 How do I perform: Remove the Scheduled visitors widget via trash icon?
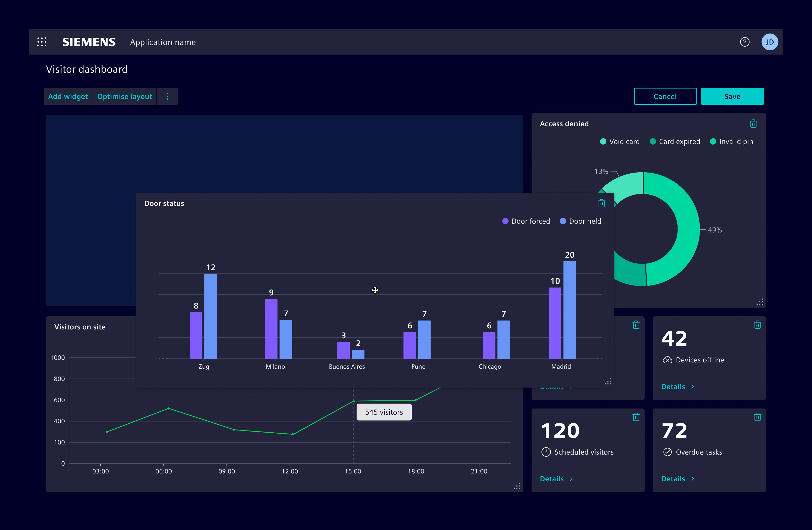[x=636, y=417]
